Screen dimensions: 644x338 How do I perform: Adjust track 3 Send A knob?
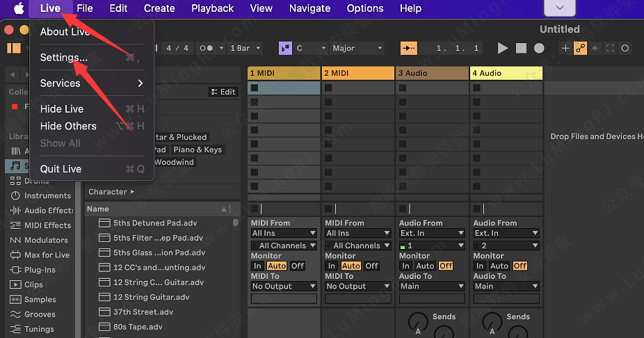pyautogui.click(x=417, y=321)
